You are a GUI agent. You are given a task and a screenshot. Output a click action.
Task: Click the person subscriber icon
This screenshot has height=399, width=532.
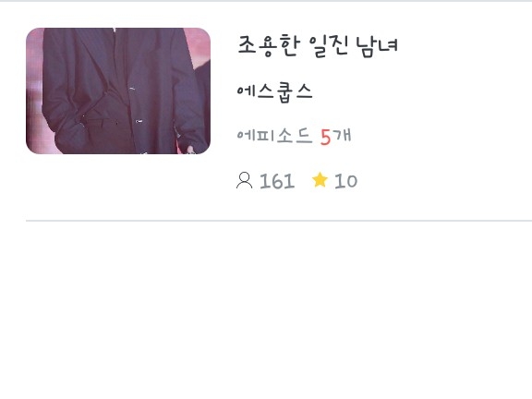[244, 180]
